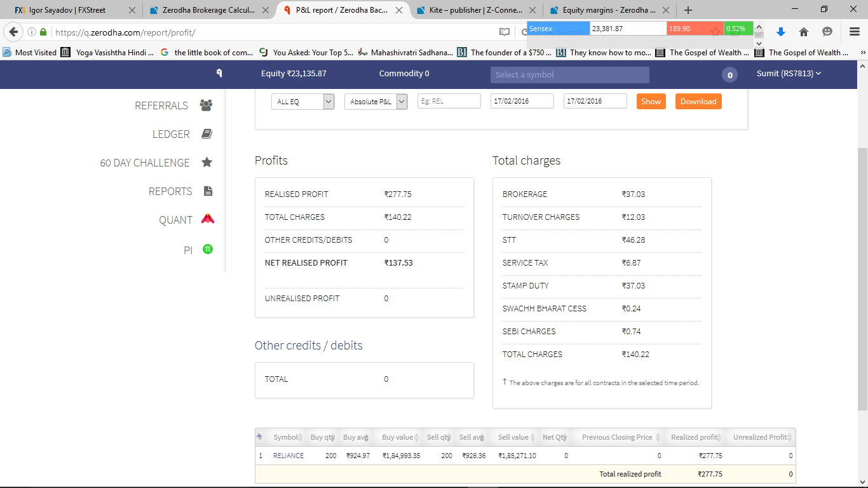Viewport: 868px width, 488px height.
Task: Switch to the Equity margins Zerodha tab
Action: 610,10
